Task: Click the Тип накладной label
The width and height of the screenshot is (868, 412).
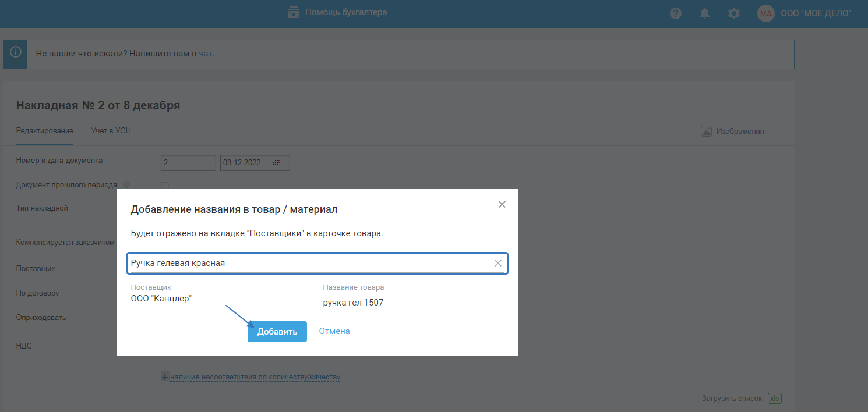Action: point(42,208)
